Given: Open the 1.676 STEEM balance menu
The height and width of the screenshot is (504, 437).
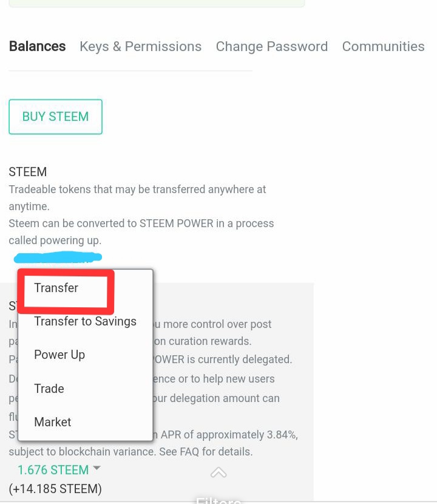Looking at the screenshot, I should point(53,470).
